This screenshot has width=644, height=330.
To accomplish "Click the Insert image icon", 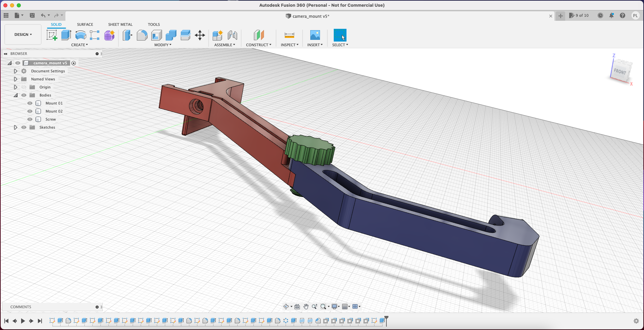I will tap(315, 35).
